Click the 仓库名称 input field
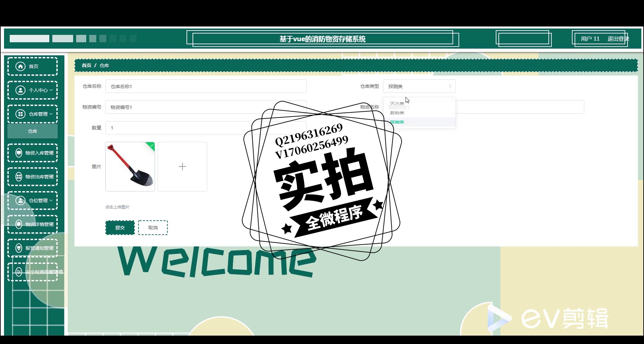Image resolution: width=644 pixels, height=344 pixels. click(x=206, y=86)
